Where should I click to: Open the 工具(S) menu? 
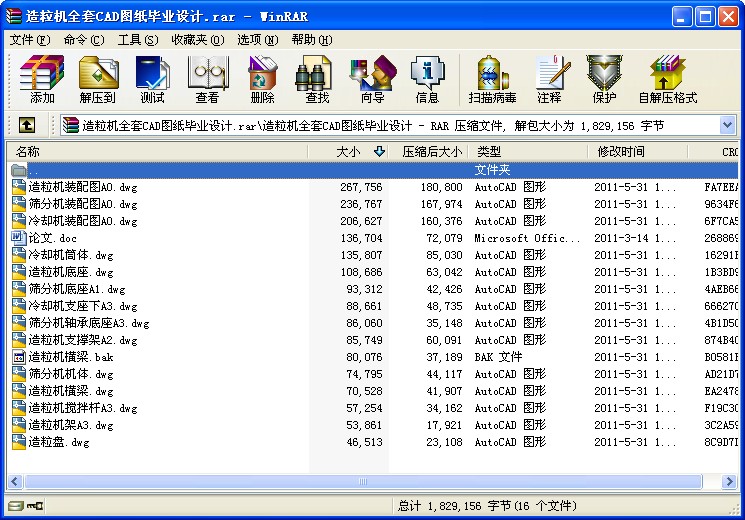(x=138, y=40)
